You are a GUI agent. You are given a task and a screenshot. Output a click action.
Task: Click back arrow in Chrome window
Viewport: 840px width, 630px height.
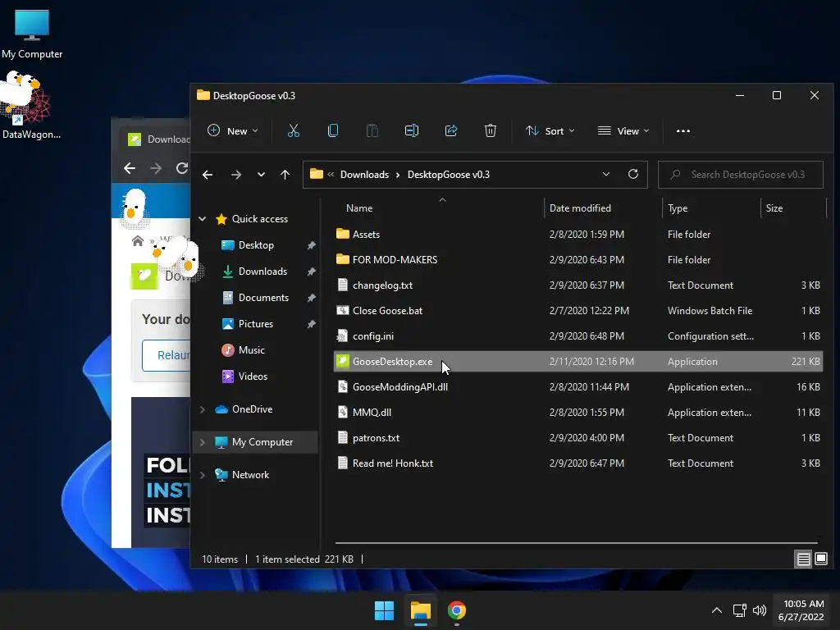(129, 168)
